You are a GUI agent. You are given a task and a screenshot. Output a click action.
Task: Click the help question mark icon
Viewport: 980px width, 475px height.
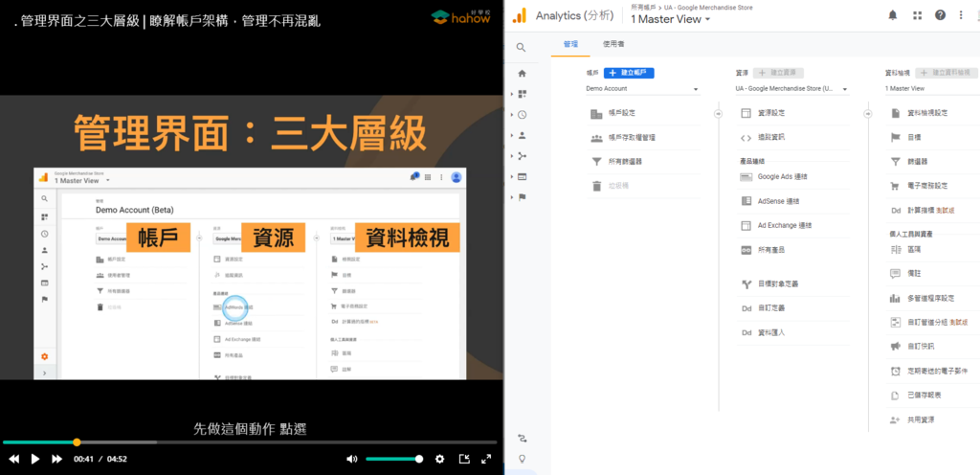pos(940,15)
